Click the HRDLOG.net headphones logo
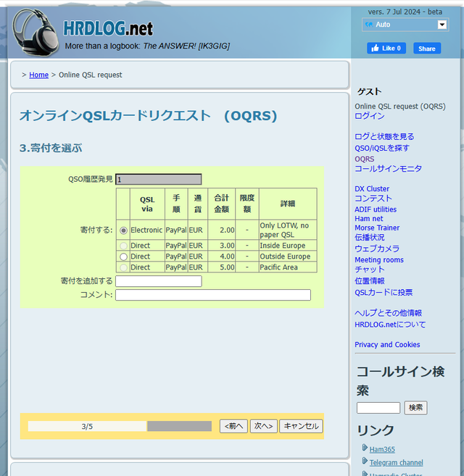Viewport: 464px width, 476px height. [35, 33]
